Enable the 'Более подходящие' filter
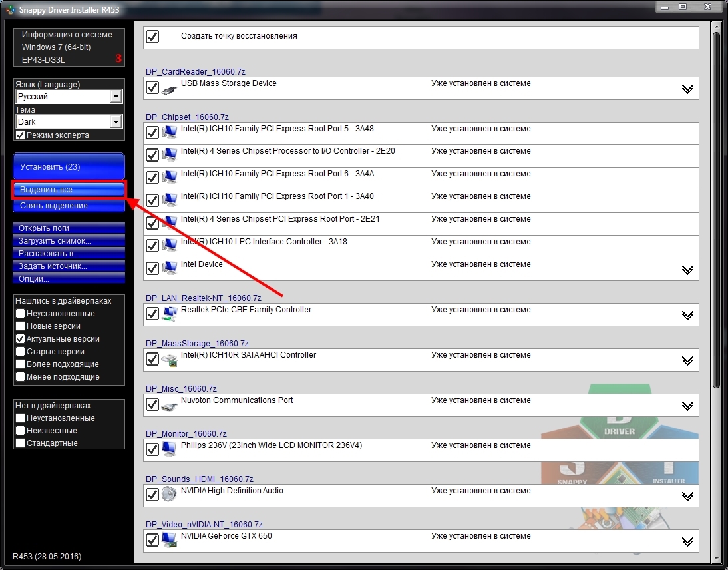The height and width of the screenshot is (570, 728). [20, 364]
